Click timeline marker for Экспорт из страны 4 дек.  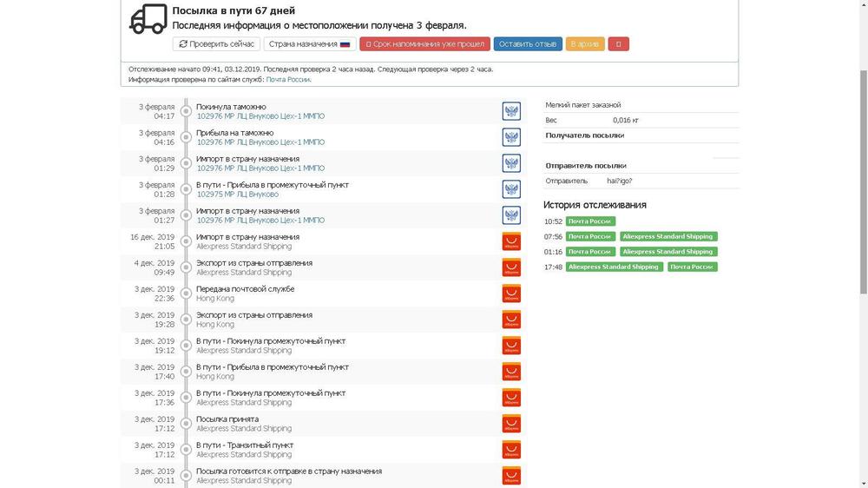[187, 267]
